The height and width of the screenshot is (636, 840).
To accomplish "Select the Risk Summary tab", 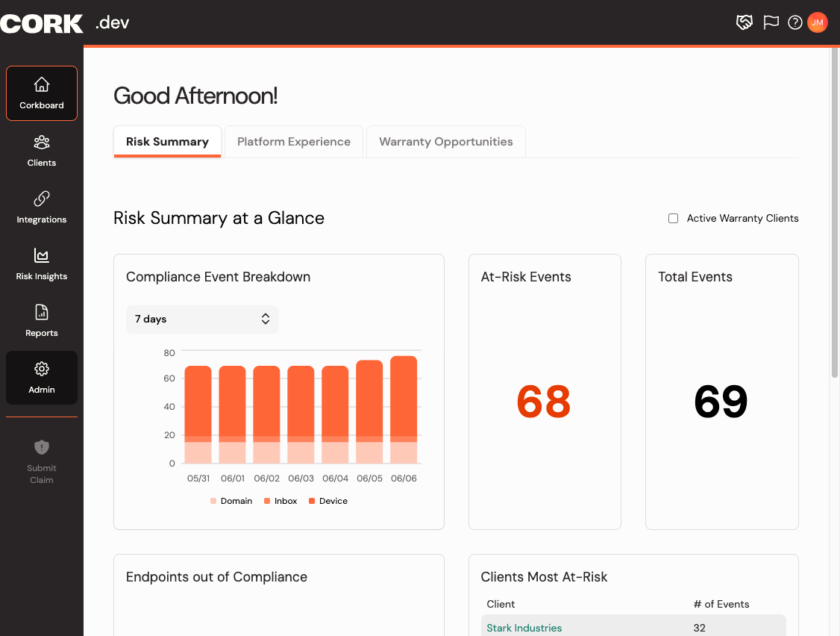I will (167, 142).
